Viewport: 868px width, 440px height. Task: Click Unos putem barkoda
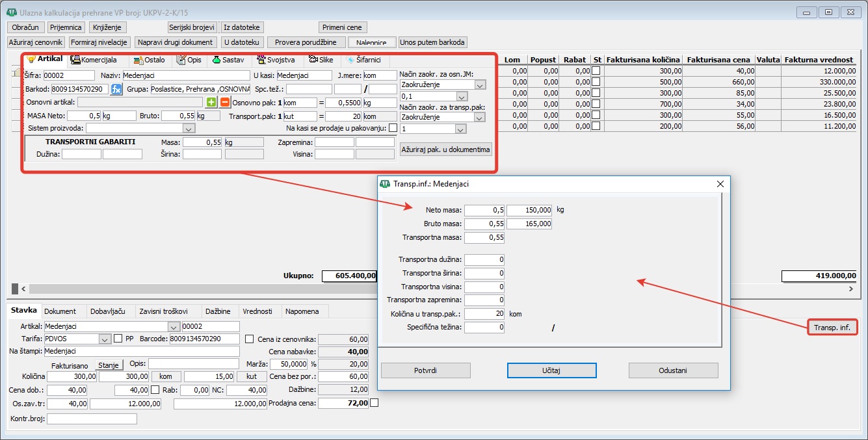click(x=433, y=42)
